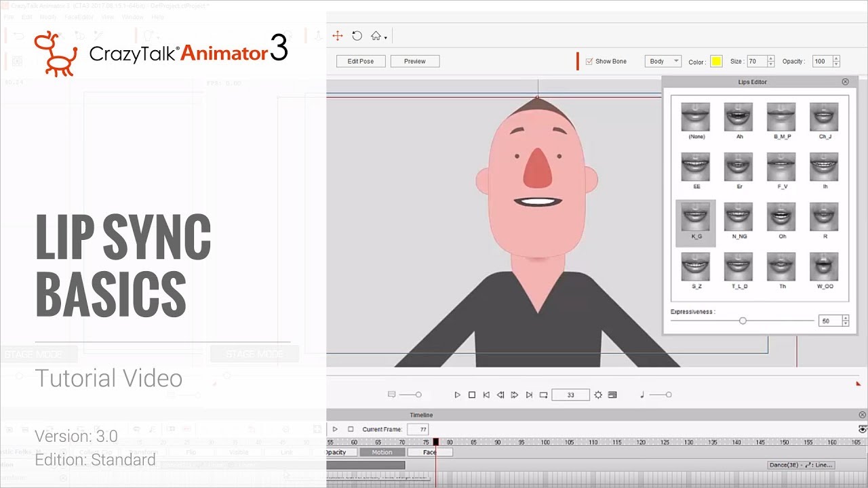Select the Ah lip shape
The height and width of the screenshot is (488, 868).
click(738, 121)
